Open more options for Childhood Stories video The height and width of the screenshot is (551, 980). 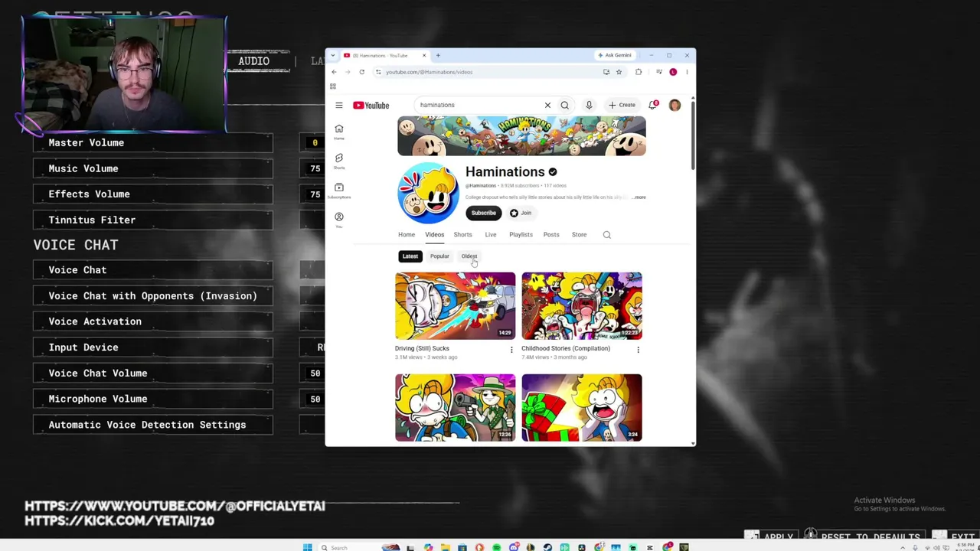pyautogui.click(x=638, y=350)
